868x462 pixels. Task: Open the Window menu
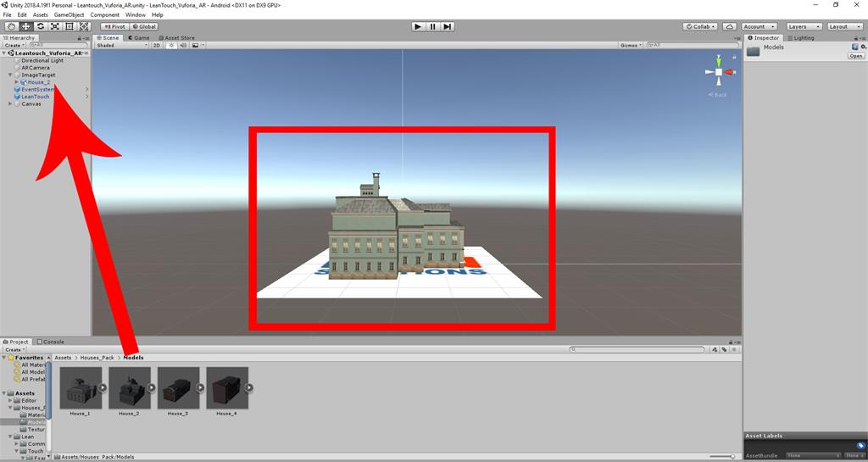point(136,15)
